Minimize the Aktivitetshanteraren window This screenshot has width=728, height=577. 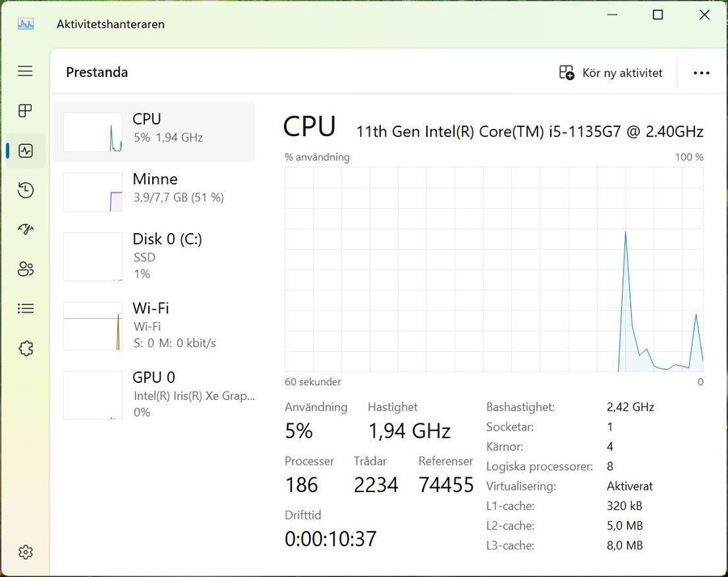coord(613,15)
